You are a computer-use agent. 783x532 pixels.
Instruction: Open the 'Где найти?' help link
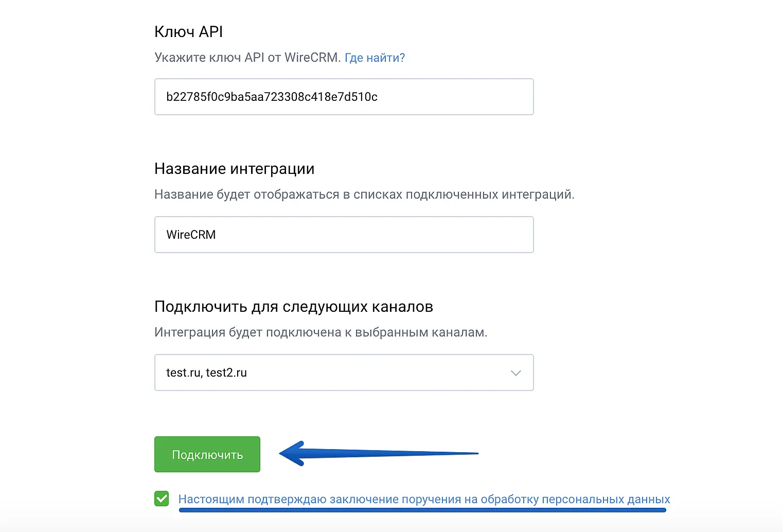coord(375,58)
